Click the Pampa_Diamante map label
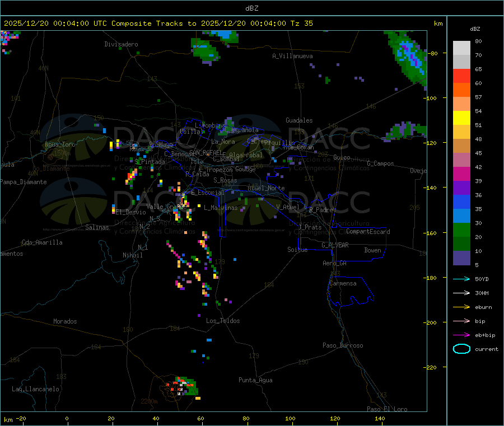Image resolution: width=504 pixels, height=426 pixels. [x=23, y=182]
